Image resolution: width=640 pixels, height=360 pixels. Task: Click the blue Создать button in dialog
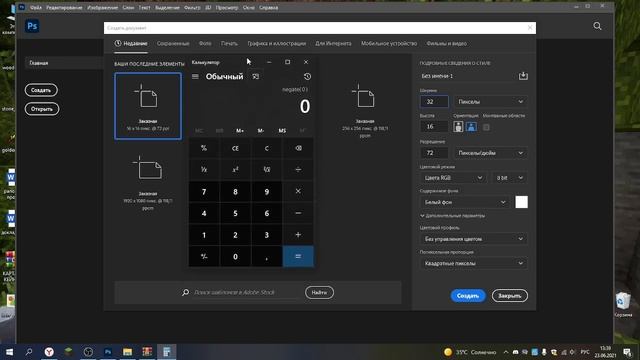coord(468,296)
